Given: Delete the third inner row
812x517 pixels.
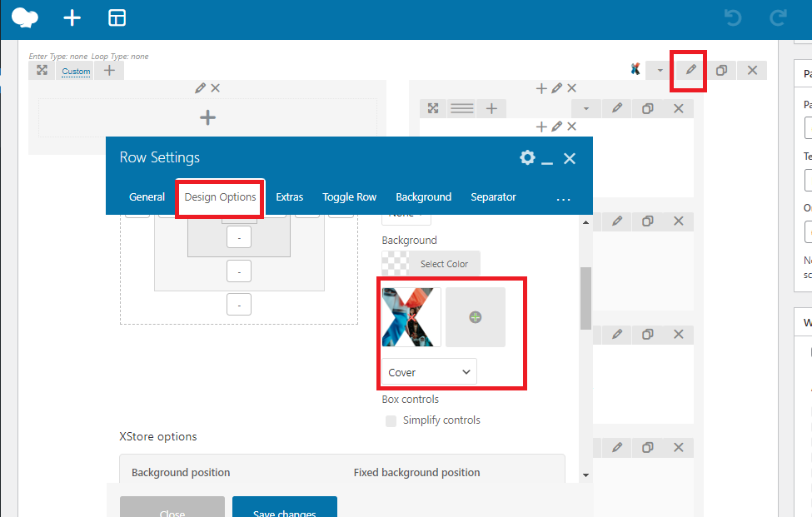Looking at the screenshot, I should click(x=679, y=335).
